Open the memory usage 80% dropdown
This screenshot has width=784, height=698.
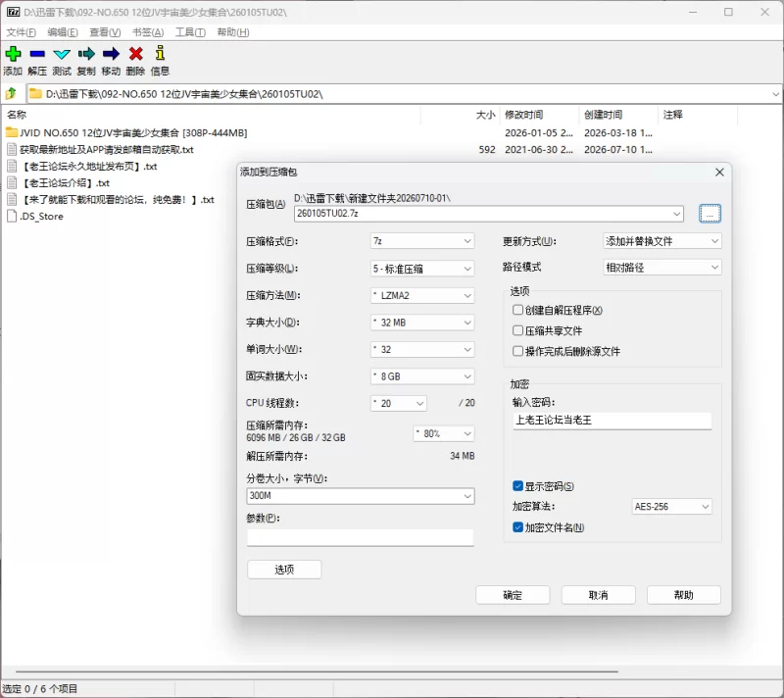[x=444, y=433]
